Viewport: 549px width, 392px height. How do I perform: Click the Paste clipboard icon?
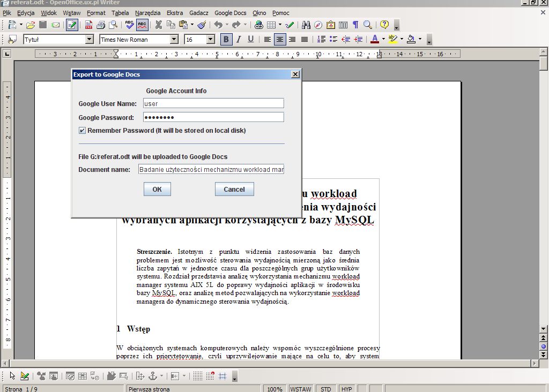tap(183, 25)
